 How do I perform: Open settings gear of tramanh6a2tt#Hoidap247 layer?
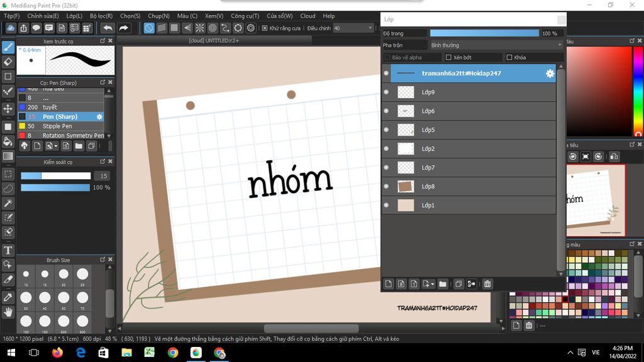[x=550, y=74]
